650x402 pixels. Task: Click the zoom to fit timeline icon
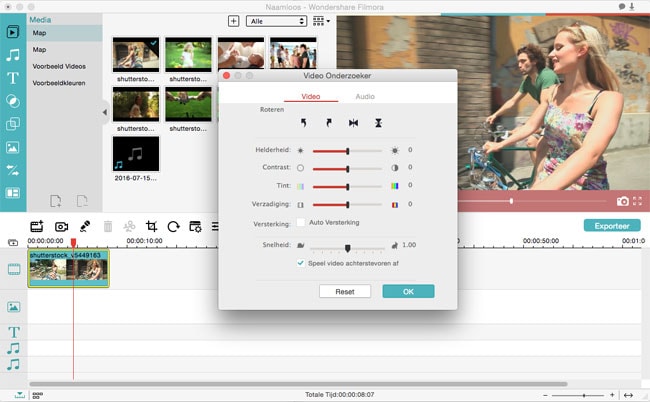tap(628, 395)
